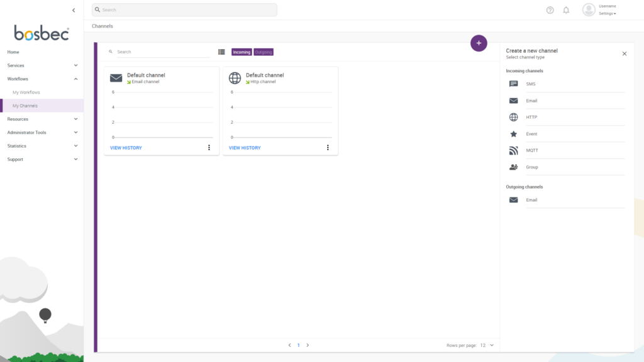Click the Group people icon

point(513,167)
